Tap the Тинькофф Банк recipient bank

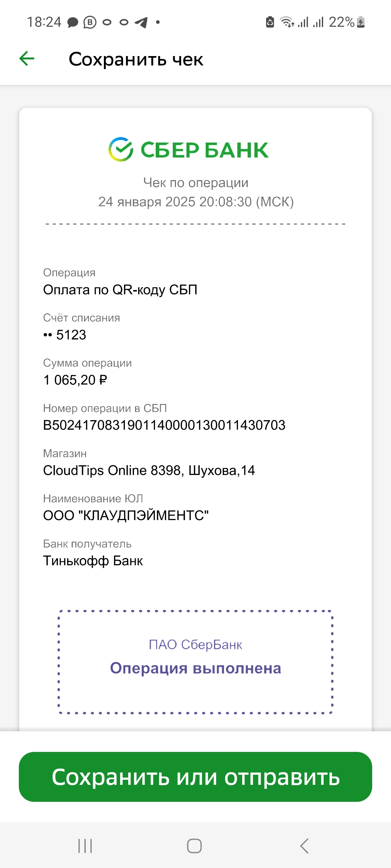click(93, 561)
